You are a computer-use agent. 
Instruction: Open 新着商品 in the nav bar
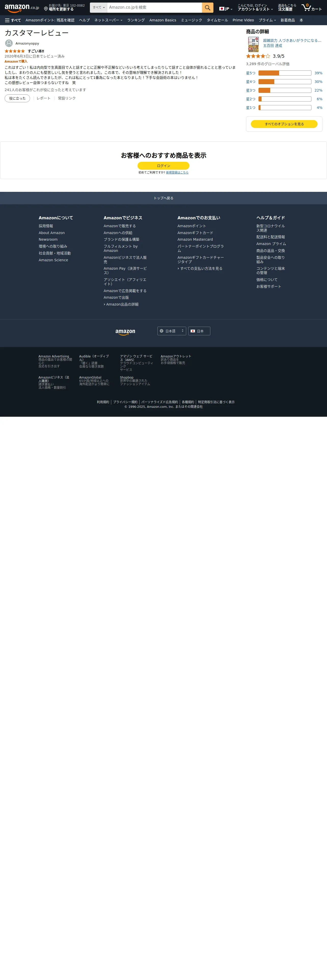[x=288, y=20]
